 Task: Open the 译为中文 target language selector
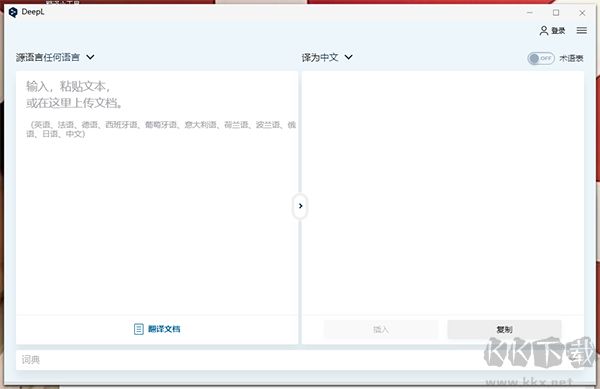pos(327,57)
